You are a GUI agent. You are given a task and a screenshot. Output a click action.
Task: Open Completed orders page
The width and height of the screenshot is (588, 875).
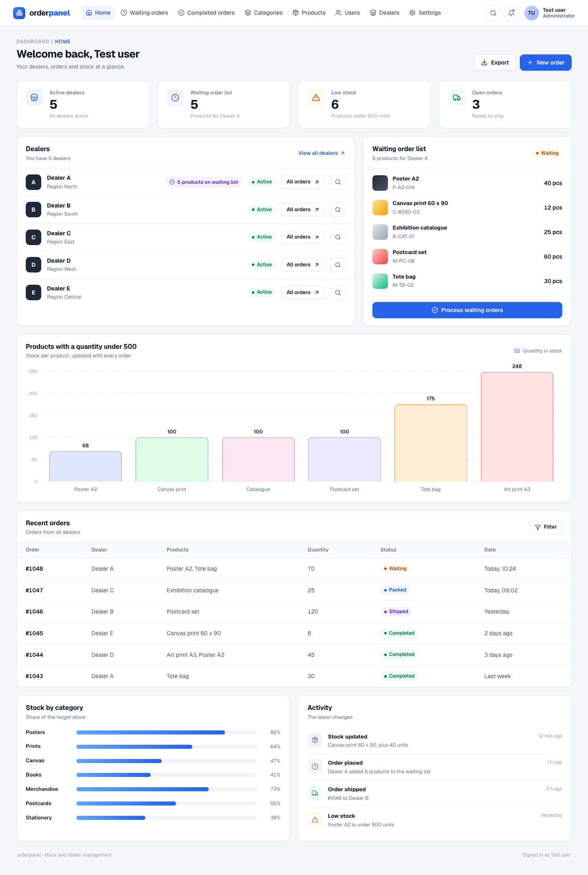207,13
